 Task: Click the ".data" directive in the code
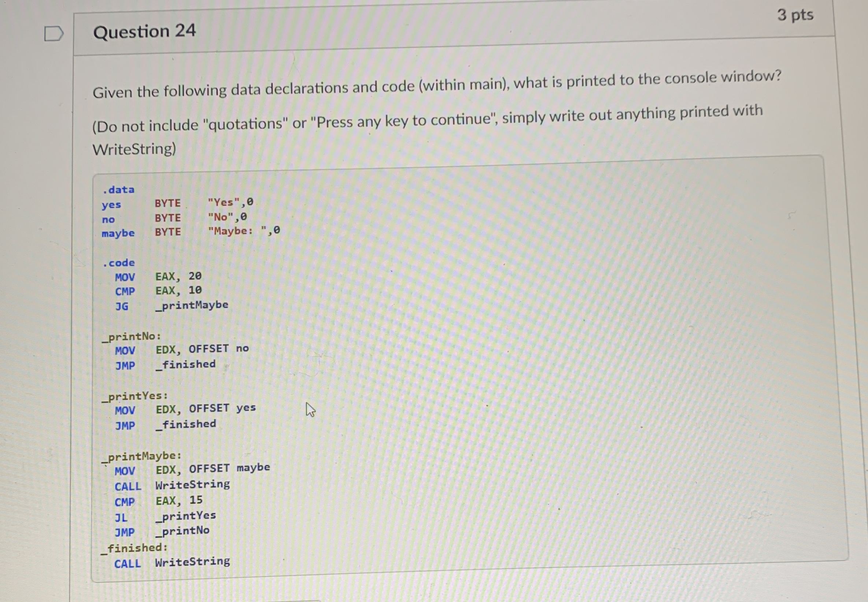pos(119,189)
